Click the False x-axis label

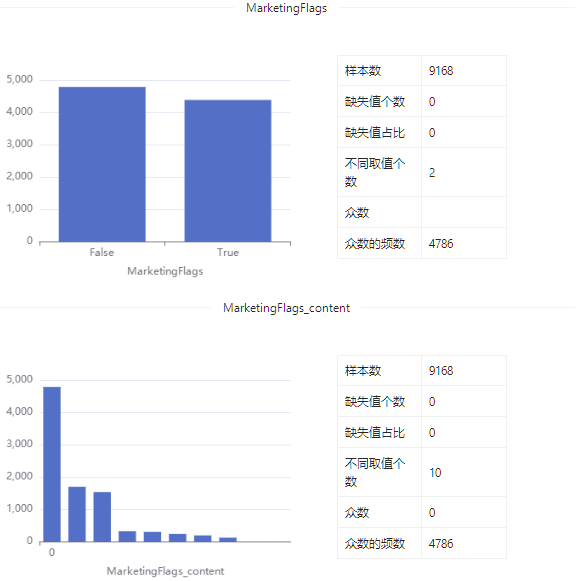coord(102,252)
